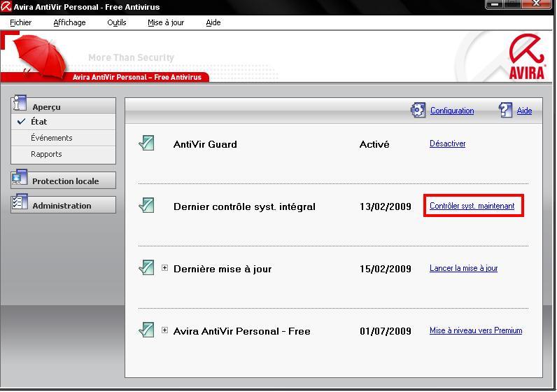The width and height of the screenshot is (557, 392).
Task: Click the Avira logo at top right
Action: (x=527, y=57)
